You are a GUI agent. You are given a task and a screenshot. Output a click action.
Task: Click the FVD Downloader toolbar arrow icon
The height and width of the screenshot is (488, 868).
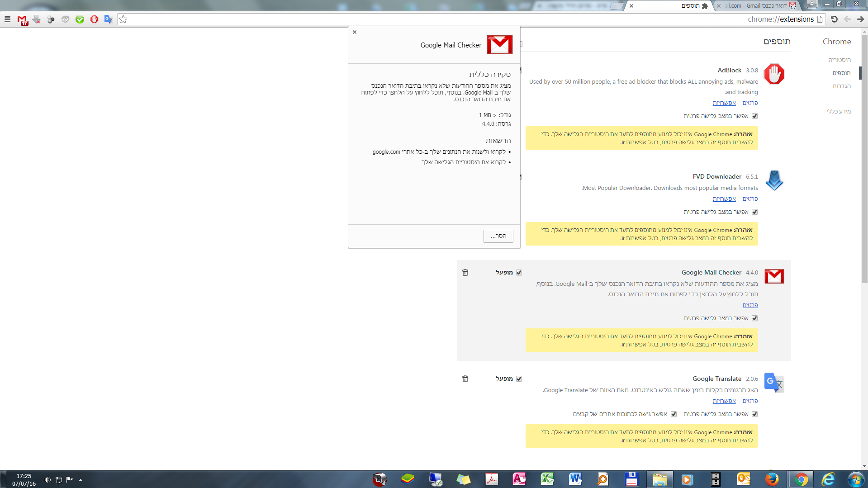coord(37,19)
